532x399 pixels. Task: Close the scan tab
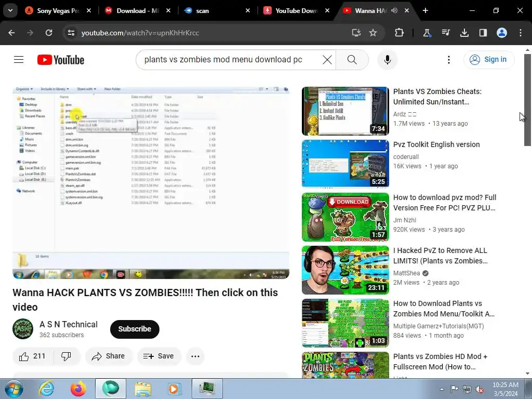(x=248, y=11)
